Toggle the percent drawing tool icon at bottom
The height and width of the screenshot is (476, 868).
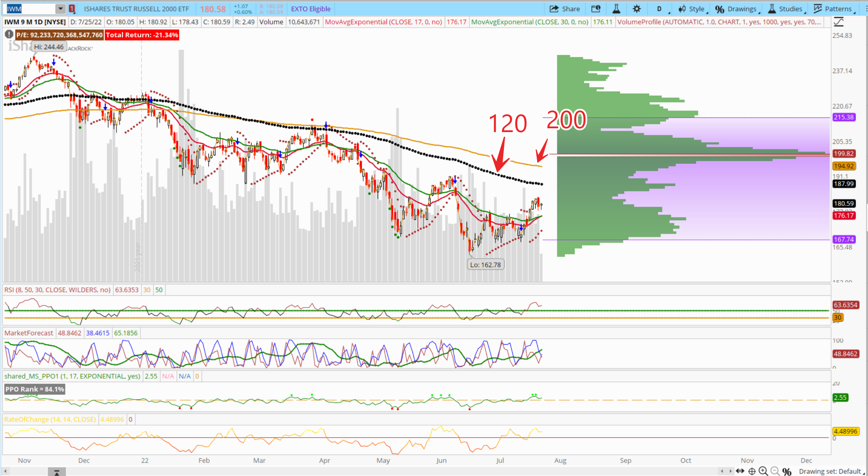787,471
